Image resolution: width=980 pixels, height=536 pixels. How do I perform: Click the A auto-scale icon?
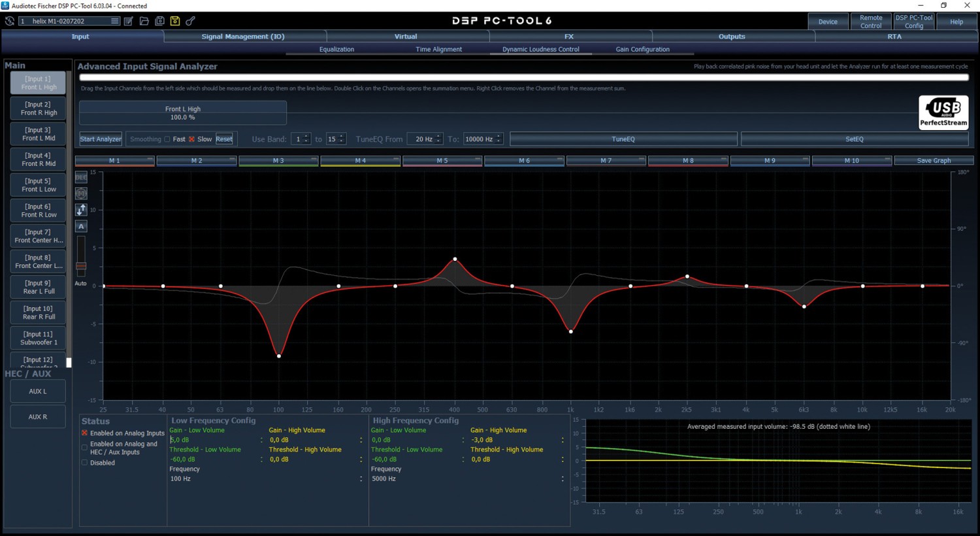81,226
